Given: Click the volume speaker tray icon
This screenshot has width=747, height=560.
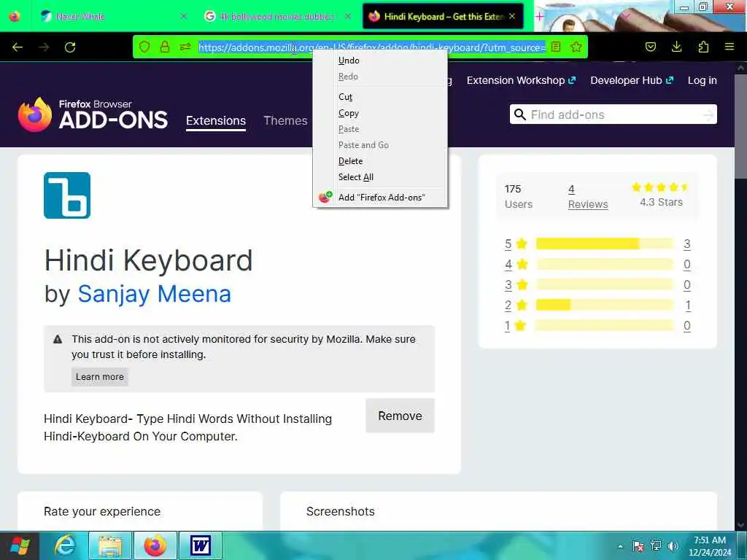Looking at the screenshot, I should click(673, 546).
